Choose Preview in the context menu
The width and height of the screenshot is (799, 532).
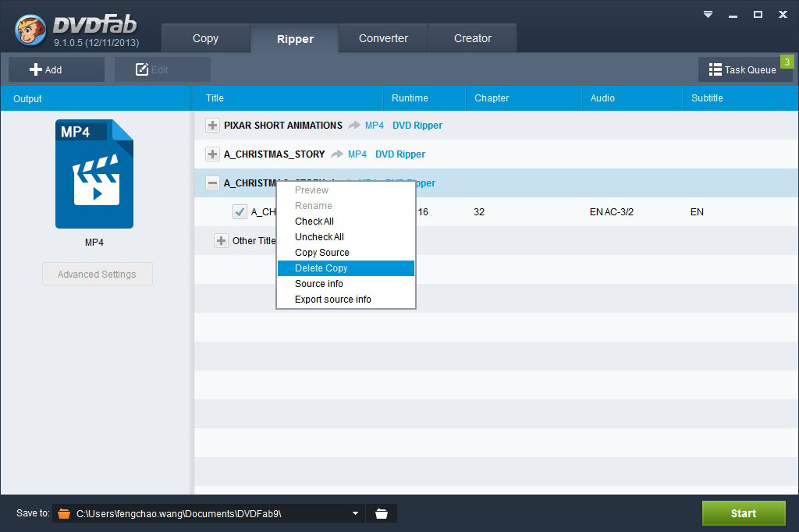point(346,190)
